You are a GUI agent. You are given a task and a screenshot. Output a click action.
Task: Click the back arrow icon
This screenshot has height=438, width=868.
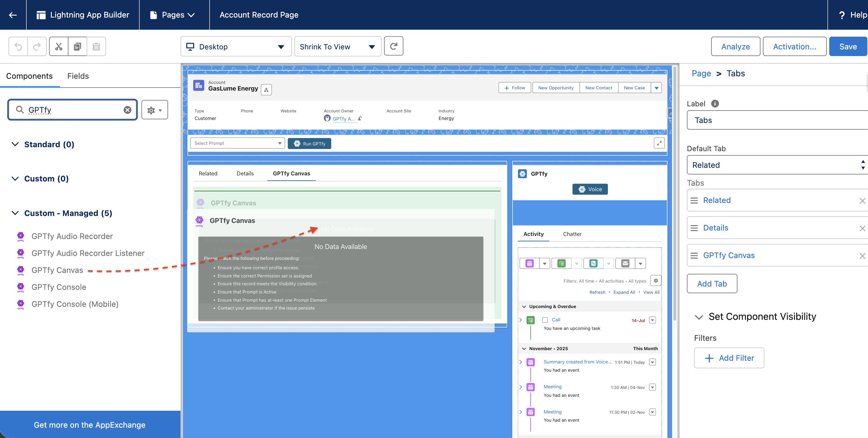tap(13, 15)
